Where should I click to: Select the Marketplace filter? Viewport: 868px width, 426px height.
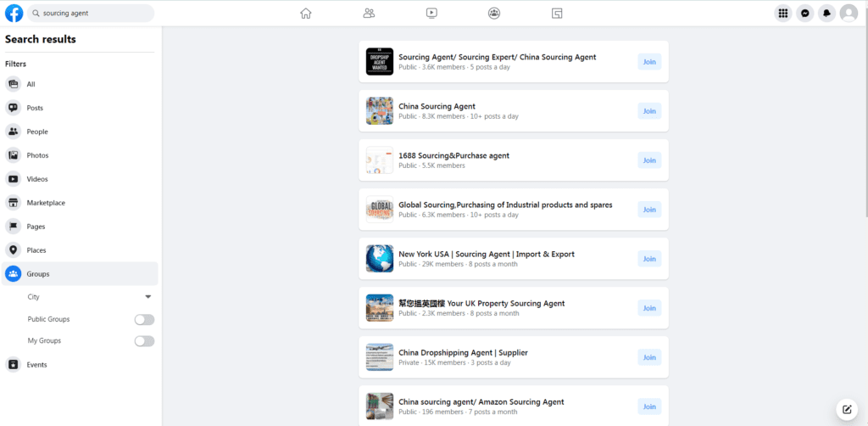[46, 203]
